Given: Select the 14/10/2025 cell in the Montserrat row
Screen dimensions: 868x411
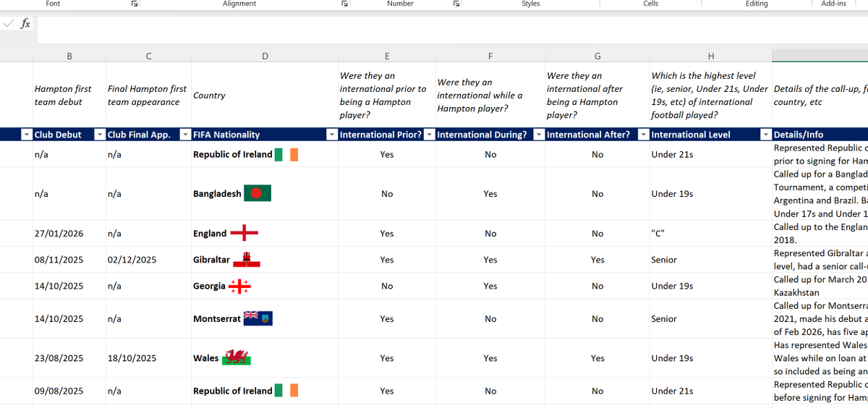Looking at the screenshot, I should pyautogui.click(x=69, y=318).
